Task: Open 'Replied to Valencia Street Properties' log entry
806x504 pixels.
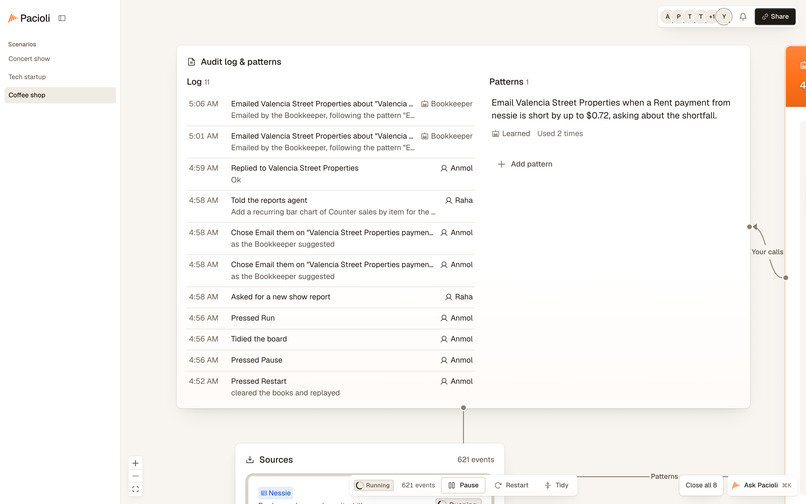Action: click(331, 174)
